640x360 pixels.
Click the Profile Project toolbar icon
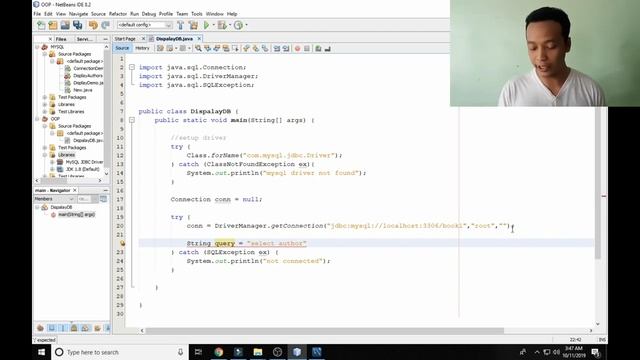pyautogui.click(x=238, y=25)
